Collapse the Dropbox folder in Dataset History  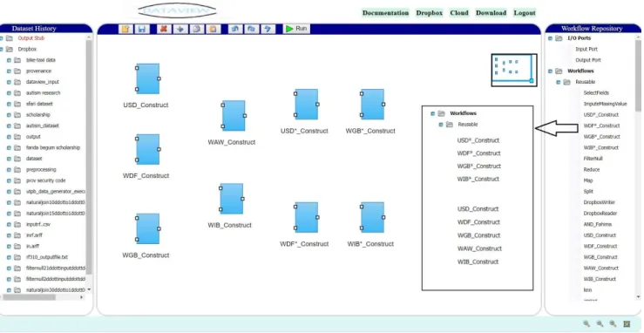coord(1,50)
